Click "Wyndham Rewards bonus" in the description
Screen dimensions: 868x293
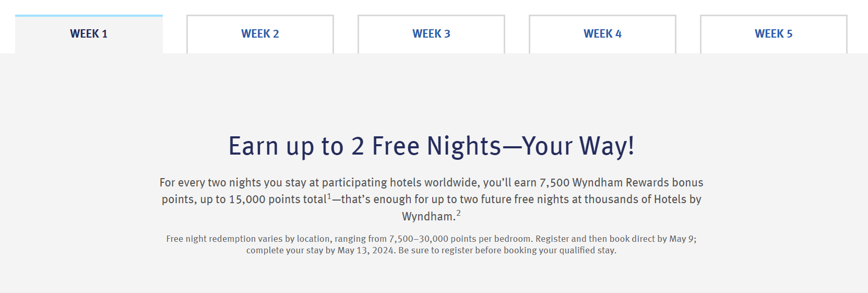point(637,183)
